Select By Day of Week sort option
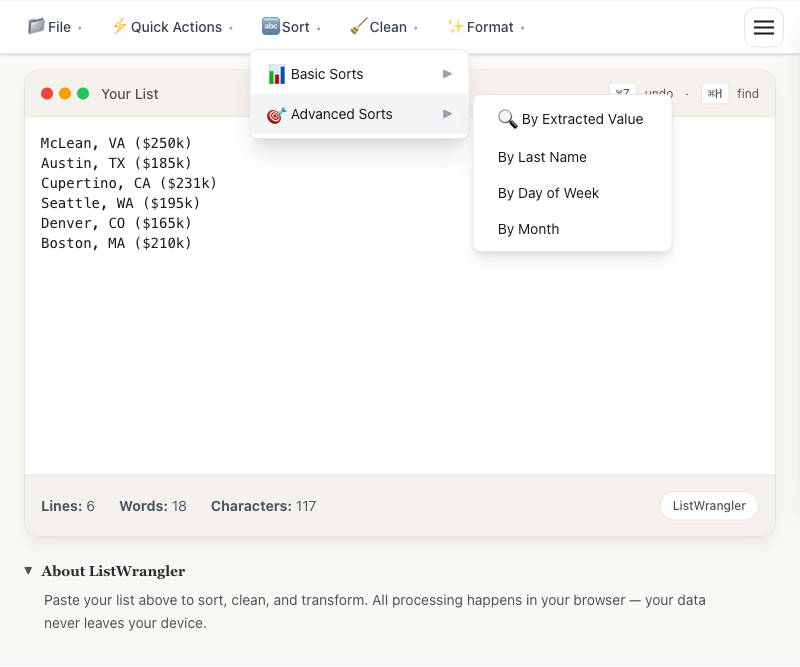 [548, 193]
